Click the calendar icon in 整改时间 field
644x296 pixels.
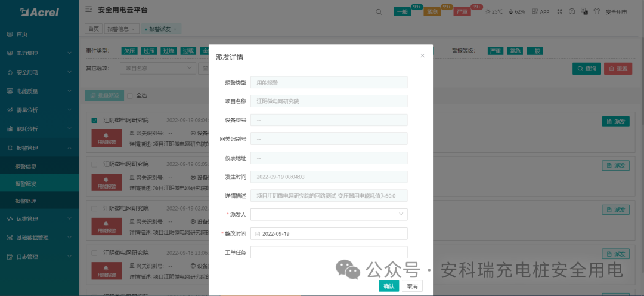(x=258, y=233)
